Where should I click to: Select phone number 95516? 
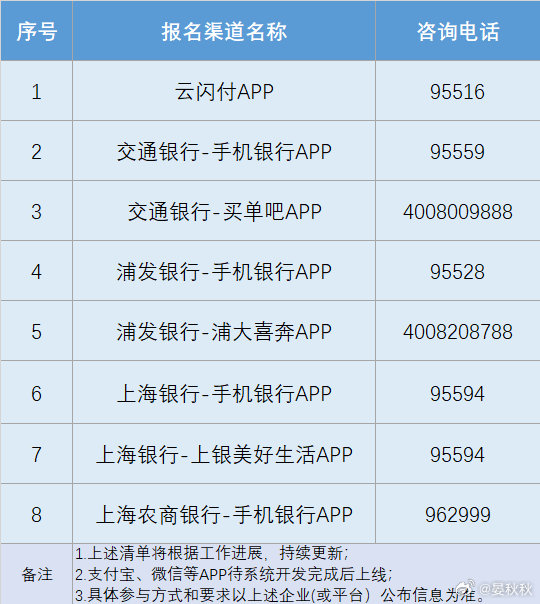(x=457, y=92)
